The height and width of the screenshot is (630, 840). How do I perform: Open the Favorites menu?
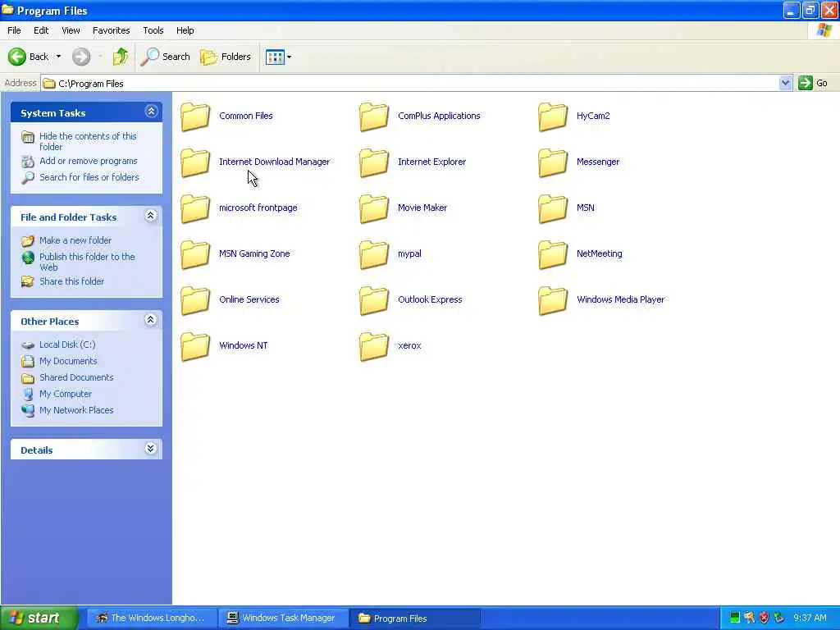coord(111,30)
